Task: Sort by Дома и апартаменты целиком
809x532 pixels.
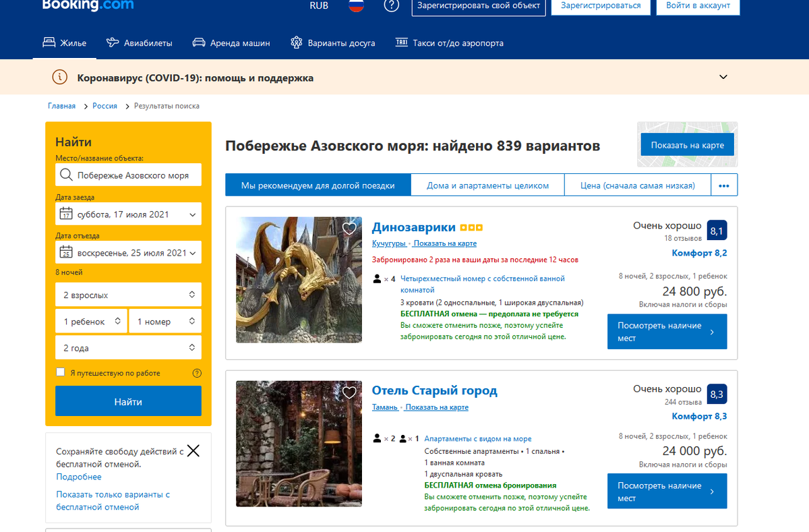Action: 487,185
